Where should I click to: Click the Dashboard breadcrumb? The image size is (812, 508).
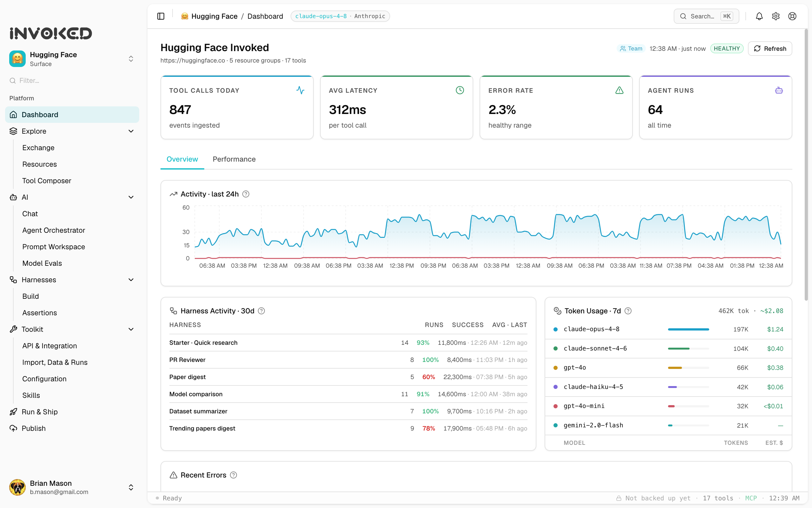[x=265, y=16]
